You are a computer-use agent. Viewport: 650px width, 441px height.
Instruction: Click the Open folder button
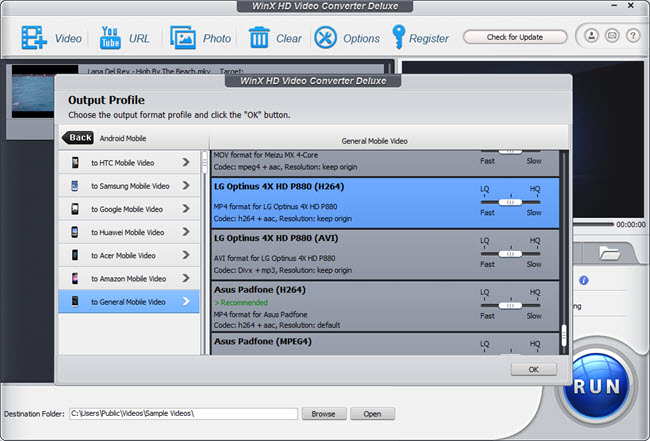tap(372, 414)
